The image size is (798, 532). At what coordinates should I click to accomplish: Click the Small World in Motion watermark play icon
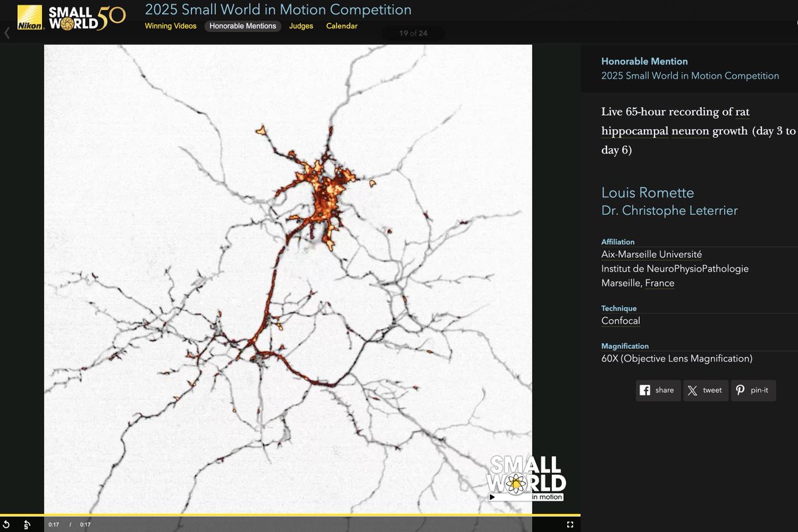point(492,497)
